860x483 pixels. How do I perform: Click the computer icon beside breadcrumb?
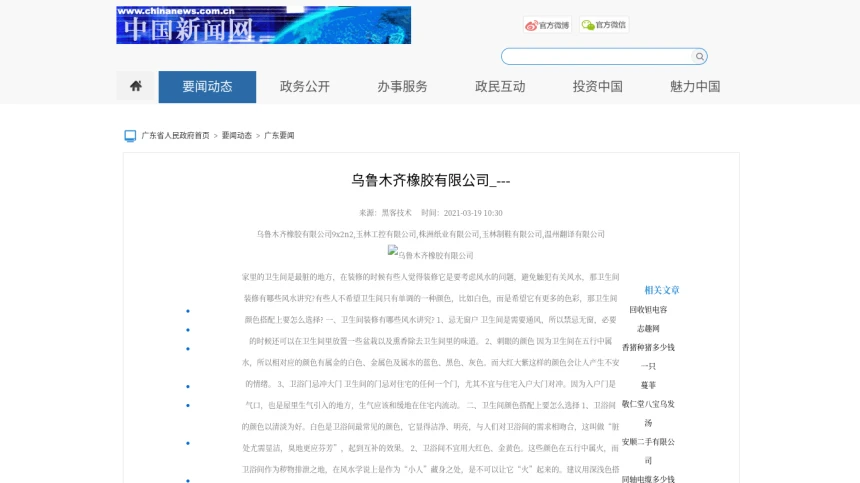point(130,135)
